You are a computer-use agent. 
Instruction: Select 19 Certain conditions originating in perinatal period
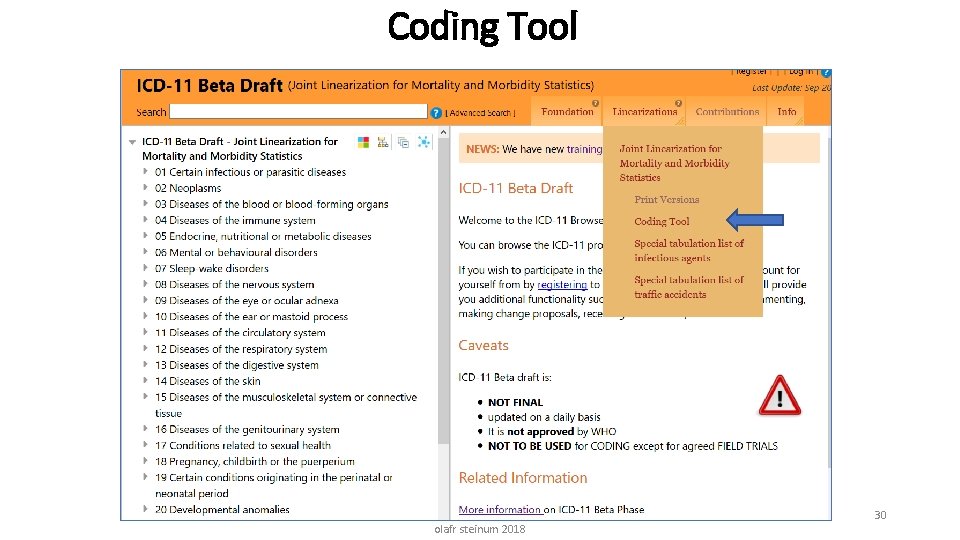[274, 485]
